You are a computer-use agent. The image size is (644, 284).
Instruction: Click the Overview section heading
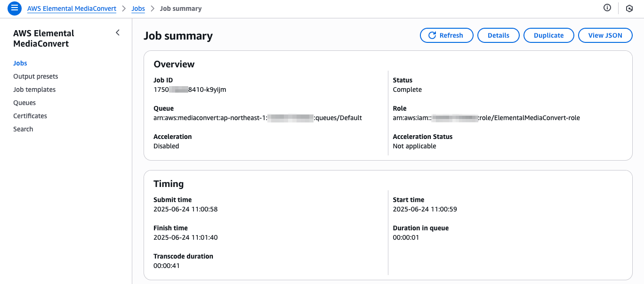174,64
